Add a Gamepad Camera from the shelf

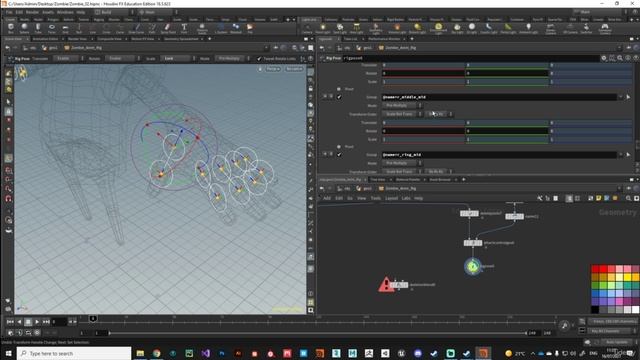pos(605,28)
